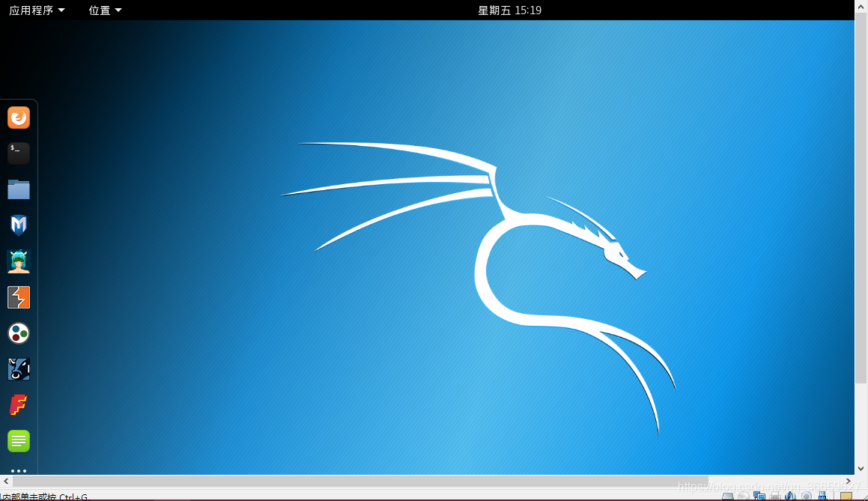Click the VM sound card status icon
This screenshot has height=501, width=868.
[x=790, y=496]
